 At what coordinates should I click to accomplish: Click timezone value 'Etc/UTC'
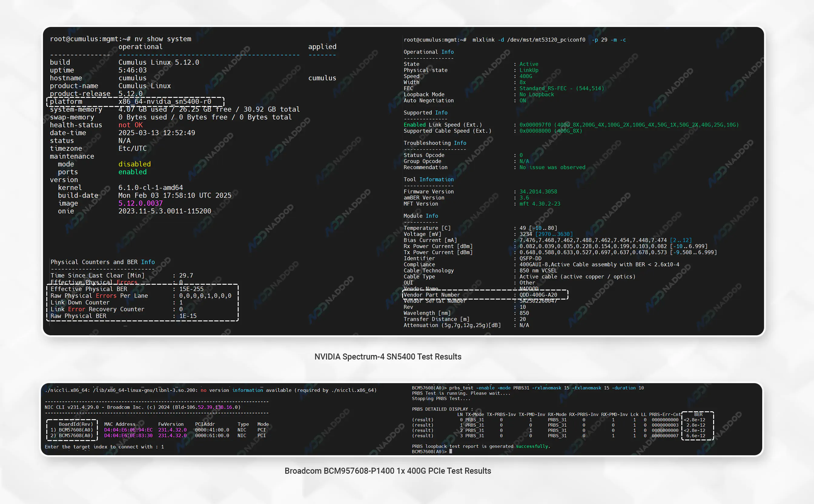pos(132,148)
